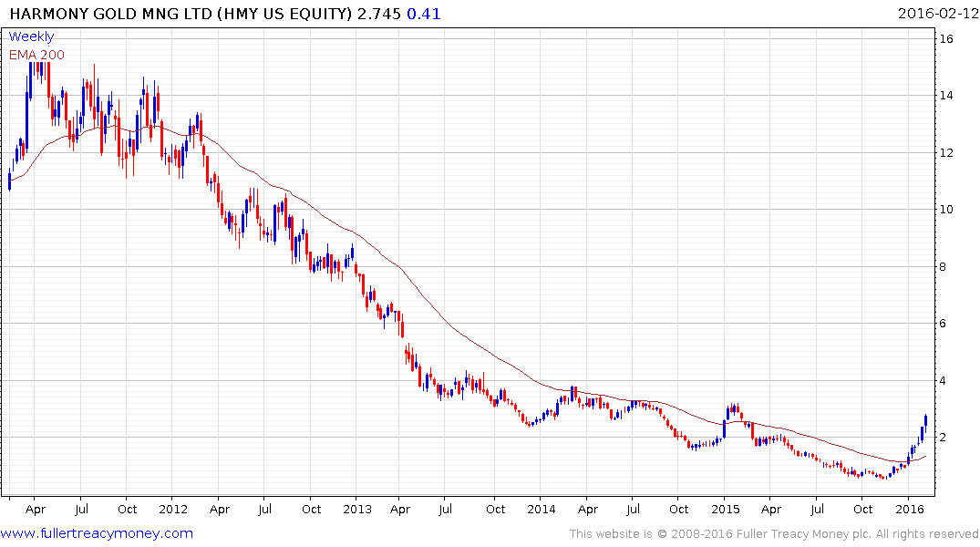Click the 2014 year label on time axis
This screenshot has width=980, height=547.
pos(542,510)
